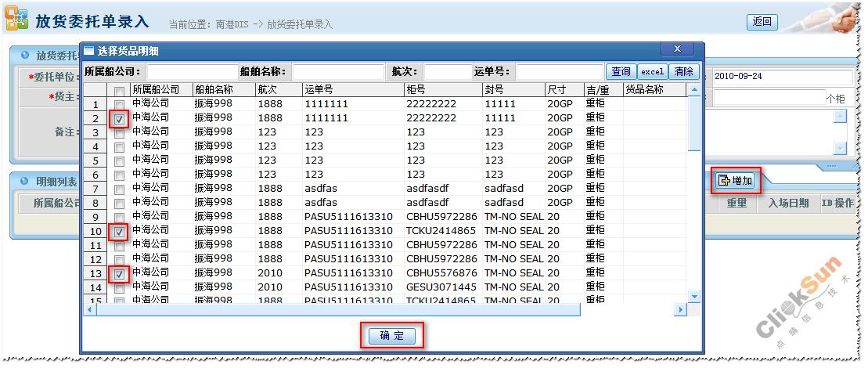Focus the 船舶名称 search input field
The image size is (868, 368).
[x=338, y=72]
